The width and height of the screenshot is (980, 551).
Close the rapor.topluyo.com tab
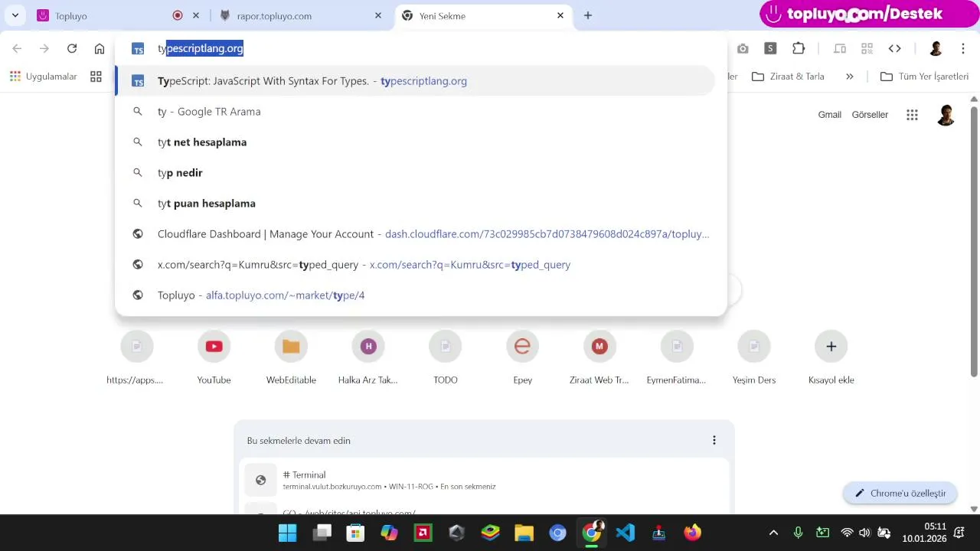(x=378, y=15)
